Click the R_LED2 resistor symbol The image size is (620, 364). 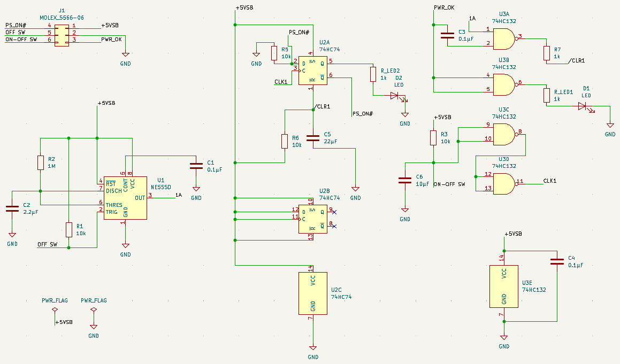point(373,74)
